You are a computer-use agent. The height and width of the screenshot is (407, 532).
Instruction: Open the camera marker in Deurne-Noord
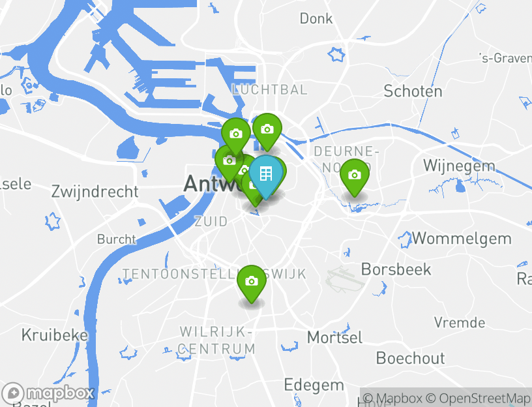click(355, 175)
